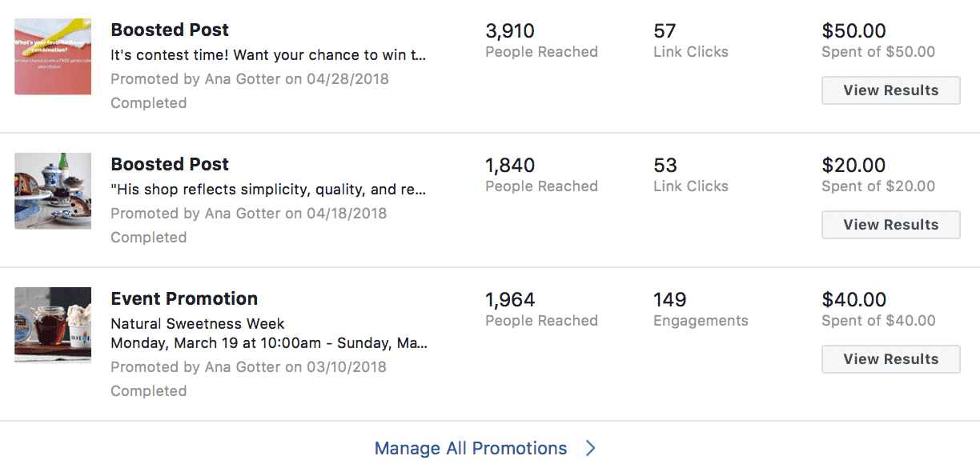Open the contest Boosted Post thumbnail image
The height and width of the screenshot is (472, 980).
53,56
